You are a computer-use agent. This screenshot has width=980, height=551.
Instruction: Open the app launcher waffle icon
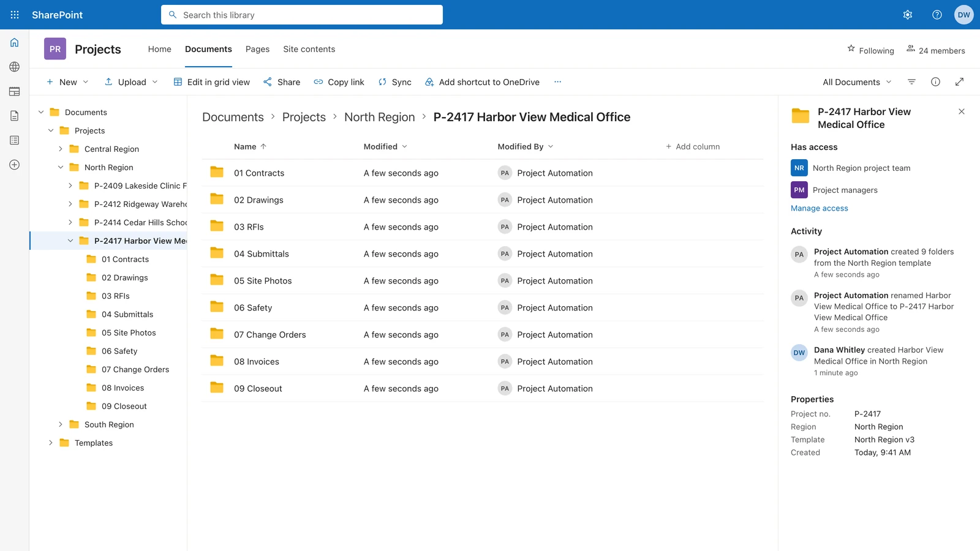coord(15,15)
